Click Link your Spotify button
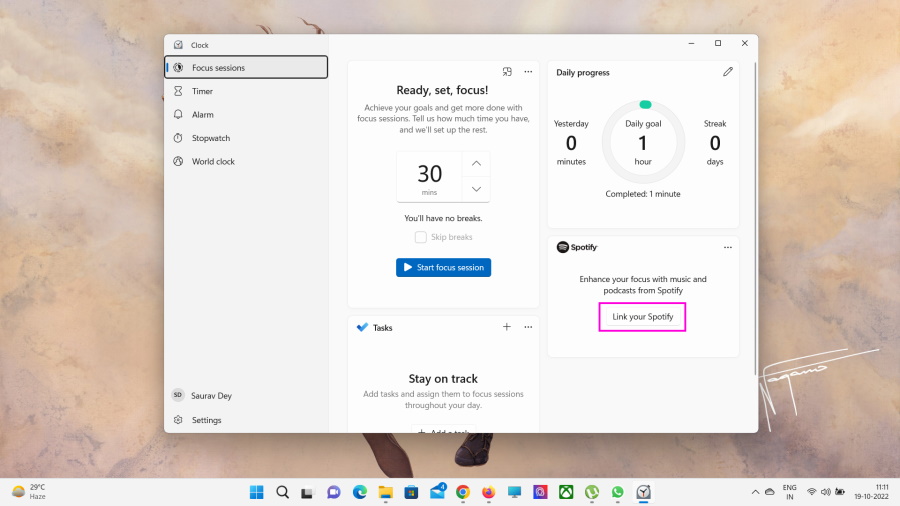Image resolution: width=900 pixels, height=506 pixels. coord(642,317)
